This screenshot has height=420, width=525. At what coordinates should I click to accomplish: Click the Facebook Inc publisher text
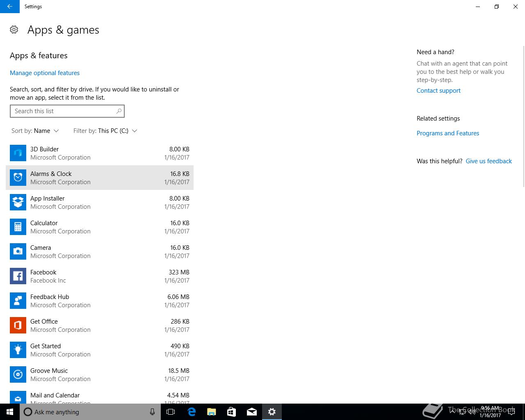click(x=48, y=281)
